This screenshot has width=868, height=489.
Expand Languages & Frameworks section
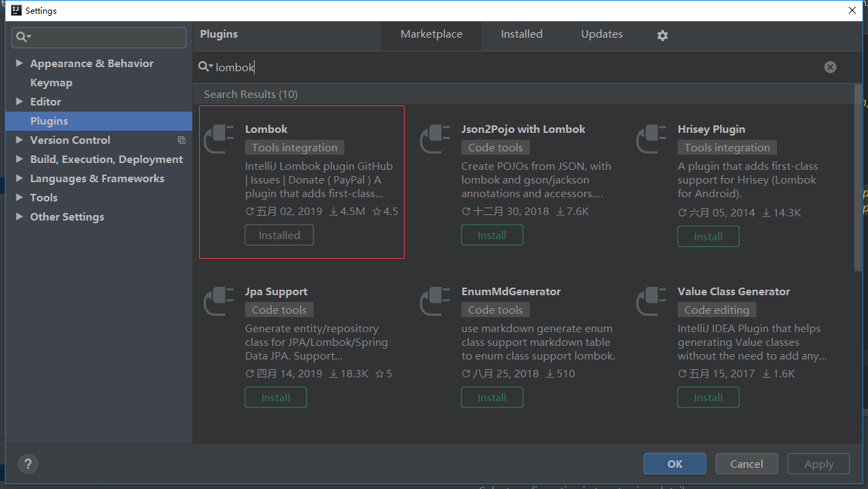click(19, 178)
